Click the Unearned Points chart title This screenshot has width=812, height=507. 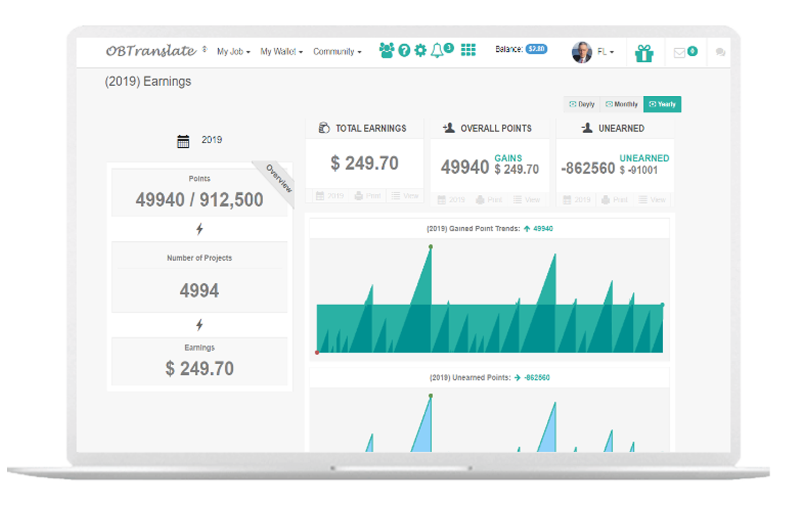coord(470,378)
